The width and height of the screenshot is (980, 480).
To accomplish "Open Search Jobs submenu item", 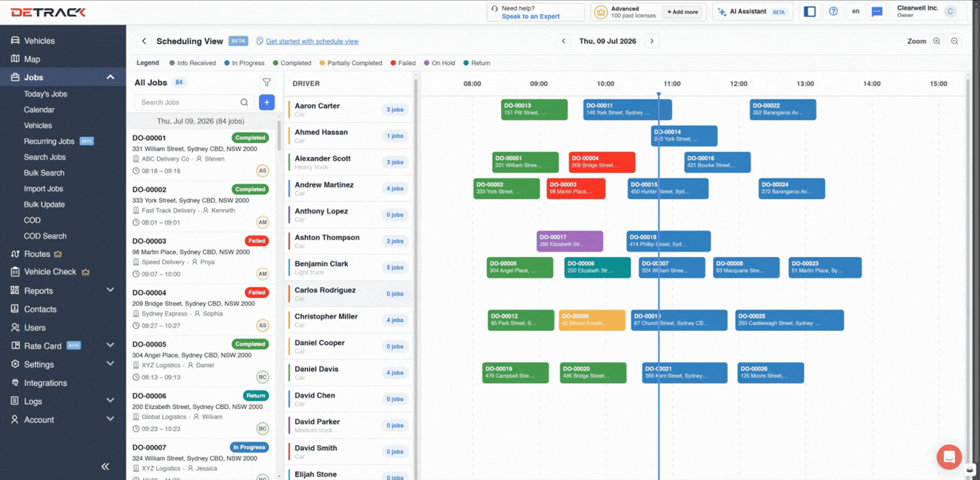I will click(44, 157).
